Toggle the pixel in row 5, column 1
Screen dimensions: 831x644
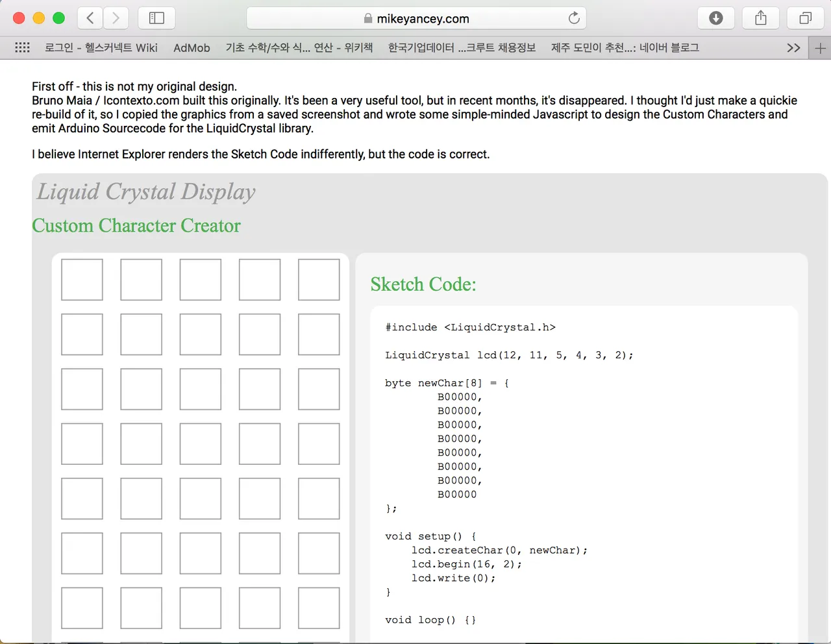[82, 499]
